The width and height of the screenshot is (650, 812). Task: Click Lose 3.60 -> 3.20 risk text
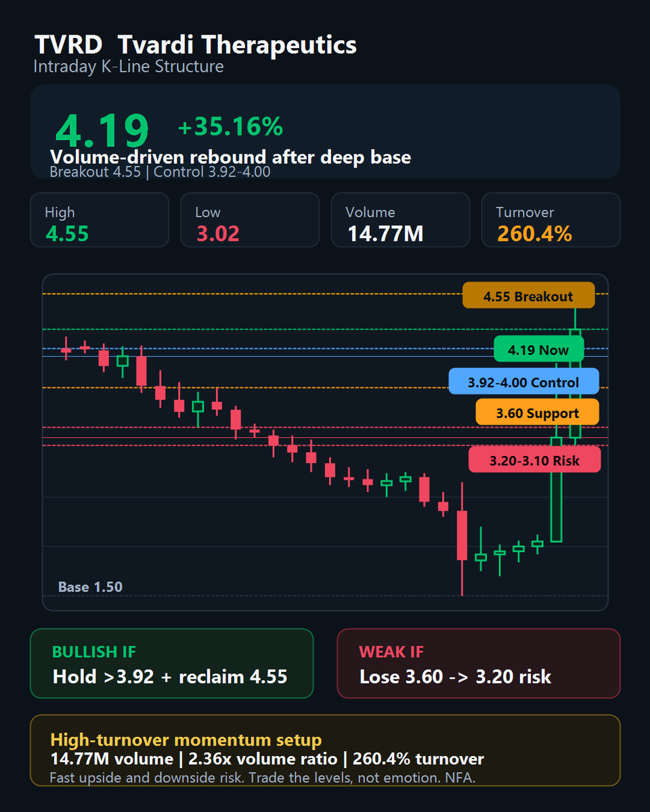(x=456, y=676)
